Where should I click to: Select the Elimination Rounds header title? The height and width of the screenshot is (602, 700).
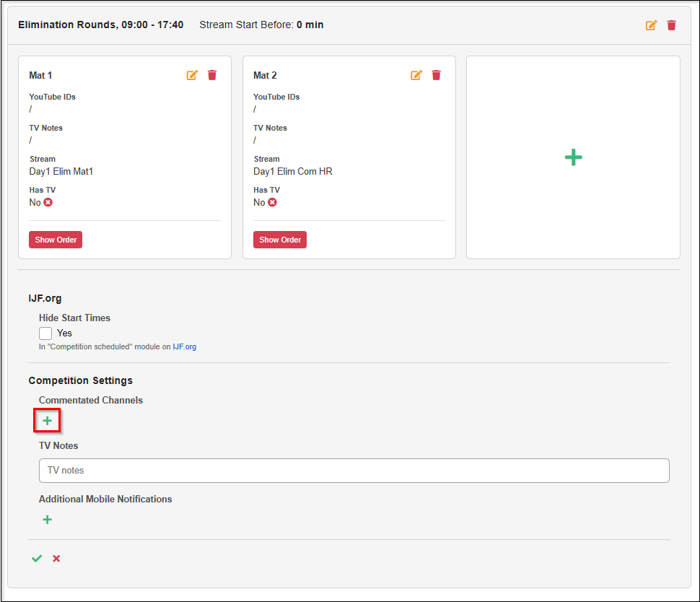pyautogui.click(x=100, y=25)
